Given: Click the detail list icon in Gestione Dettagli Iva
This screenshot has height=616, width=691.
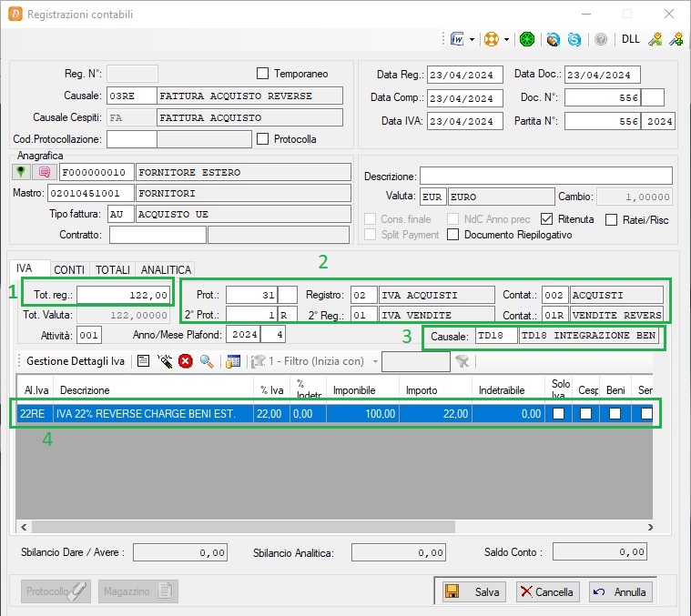Looking at the screenshot, I should (x=143, y=361).
